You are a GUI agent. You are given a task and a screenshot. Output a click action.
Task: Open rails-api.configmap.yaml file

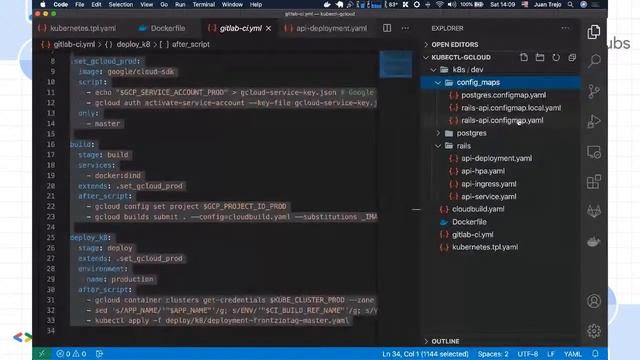pos(501,120)
